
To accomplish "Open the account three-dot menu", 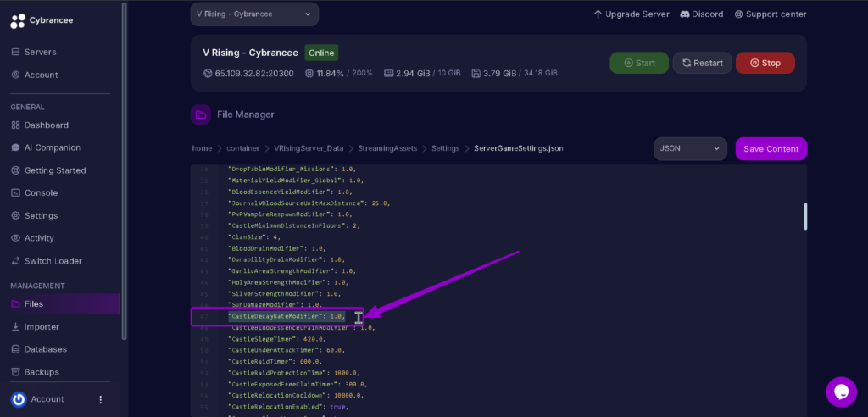I will tap(100, 399).
